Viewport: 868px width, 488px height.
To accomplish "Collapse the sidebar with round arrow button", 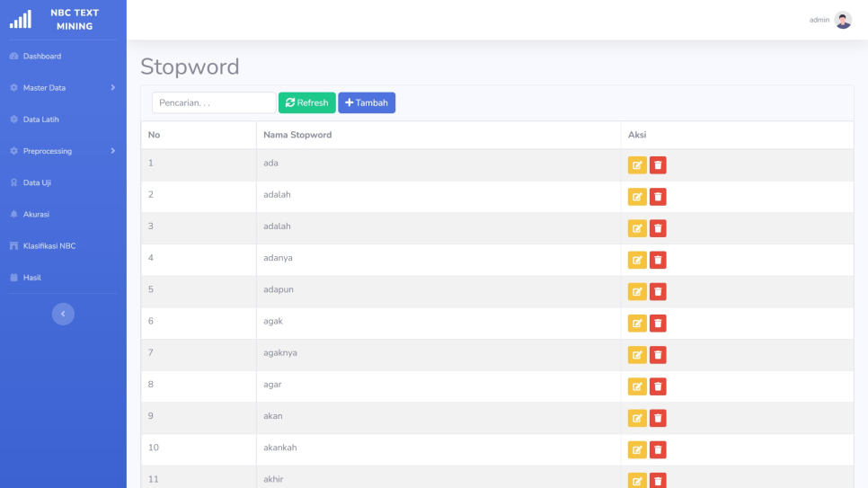I will point(63,314).
